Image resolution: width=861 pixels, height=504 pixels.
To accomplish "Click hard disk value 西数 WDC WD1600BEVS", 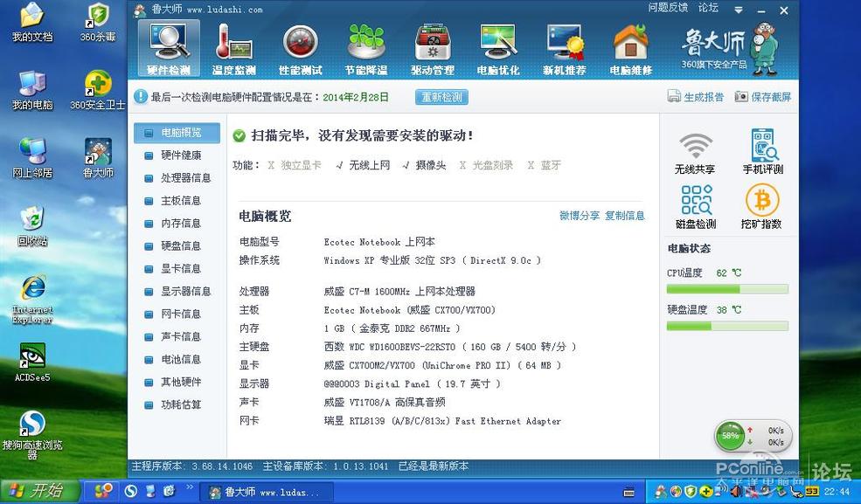I will [449, 347].
